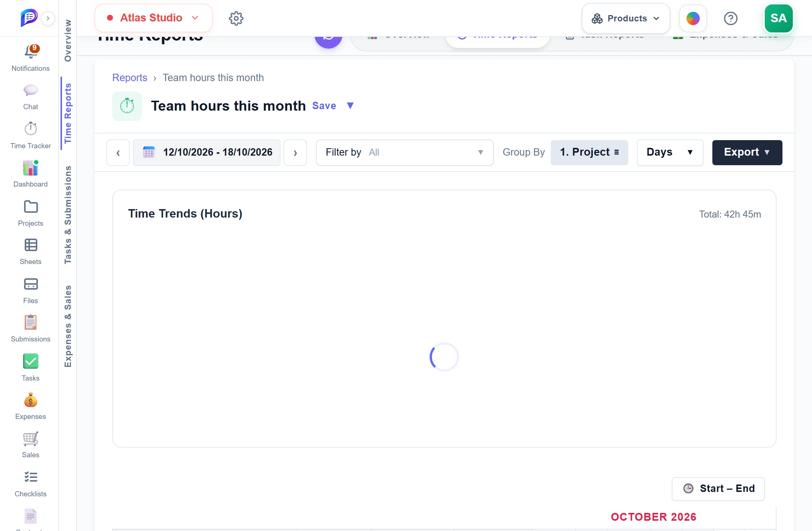Open Chat from the sidebar
The height and width of the screenshot is (531, 812).
coord(31,91)
